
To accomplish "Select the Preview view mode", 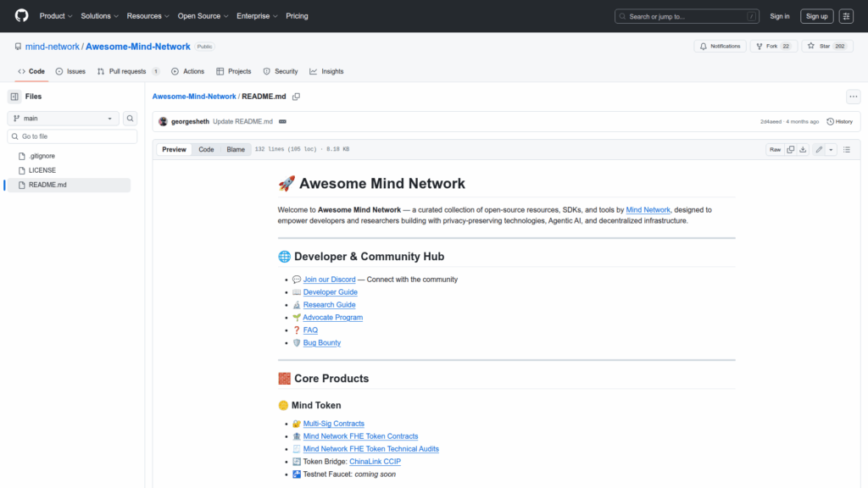I will click(x=174, y=149).
